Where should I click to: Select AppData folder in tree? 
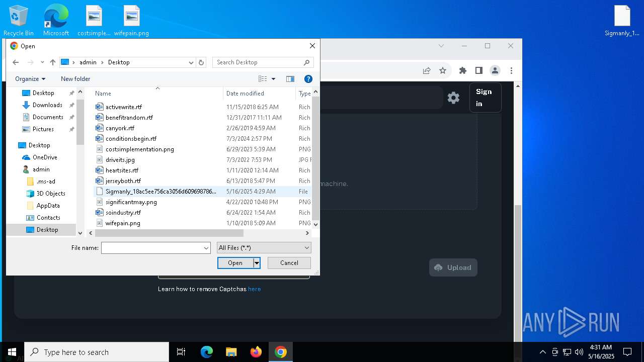coord(48,206)
